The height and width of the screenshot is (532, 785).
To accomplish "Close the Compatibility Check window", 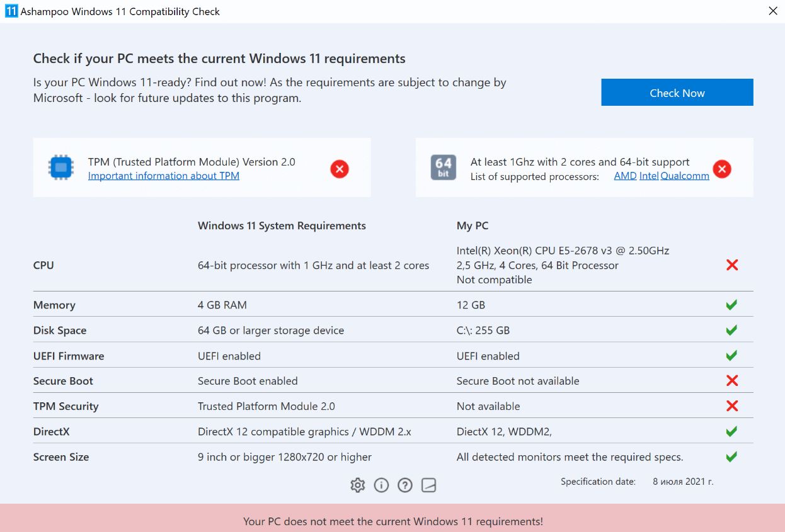I will click(x=773, y=11).
